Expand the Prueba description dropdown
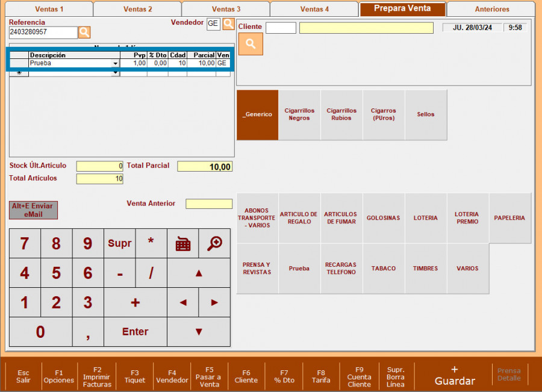The height and width of the screenshot is (392, 542). point(115,63)
